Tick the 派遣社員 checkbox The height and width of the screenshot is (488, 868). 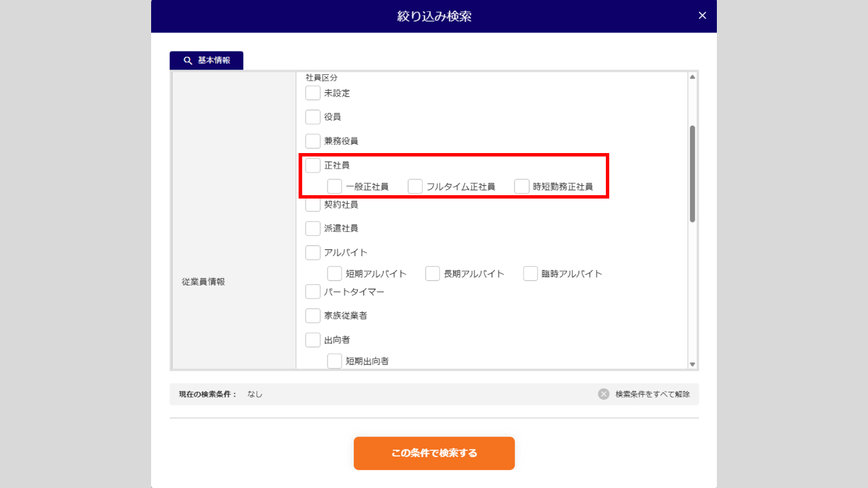(x=313, y=229)
